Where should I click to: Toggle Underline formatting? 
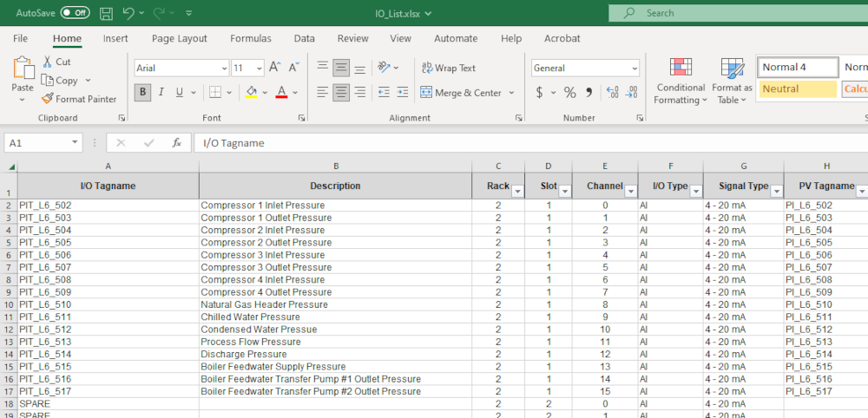click(180, 92)
